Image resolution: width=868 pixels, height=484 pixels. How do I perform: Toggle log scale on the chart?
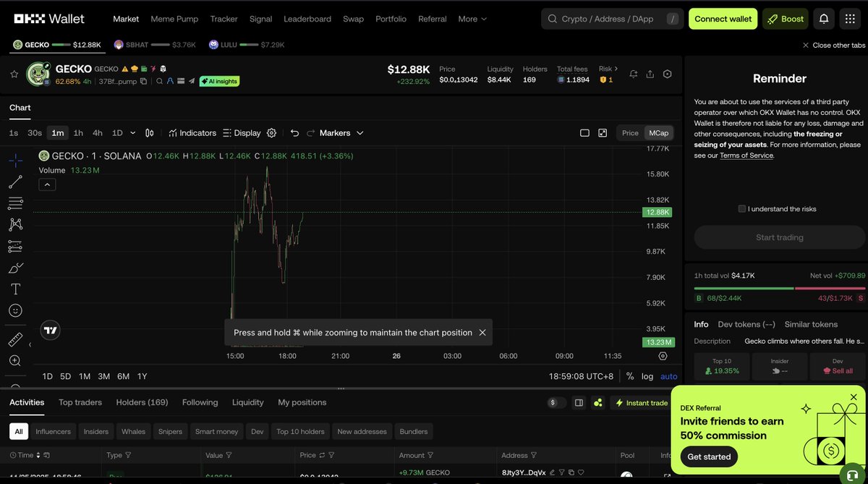(x=647, y=376)
